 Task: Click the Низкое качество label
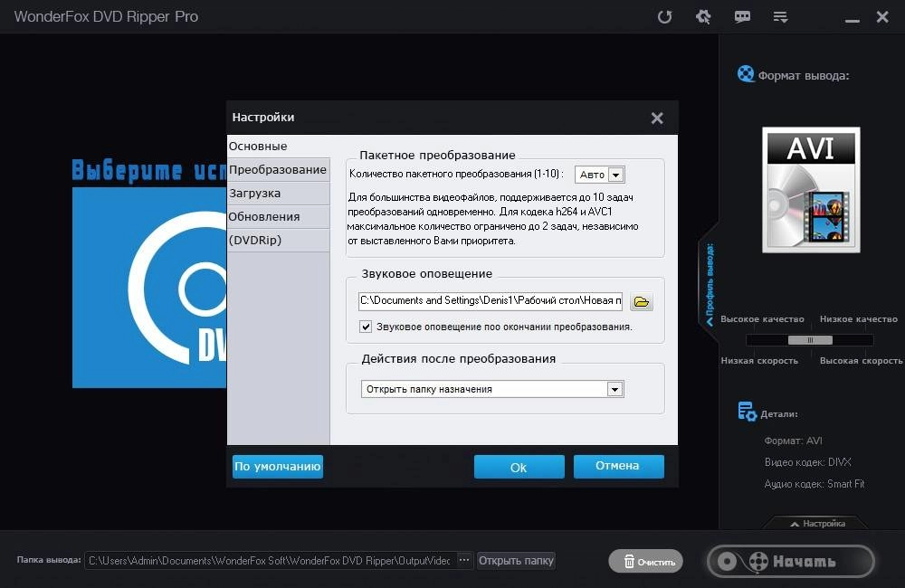click(x=859, y=319)
